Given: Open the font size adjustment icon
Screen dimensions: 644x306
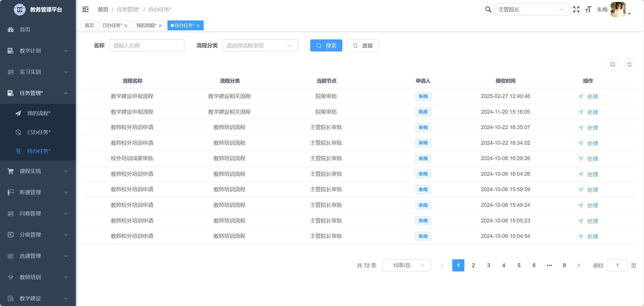Looking at the screenshot, I should (588, 10).
